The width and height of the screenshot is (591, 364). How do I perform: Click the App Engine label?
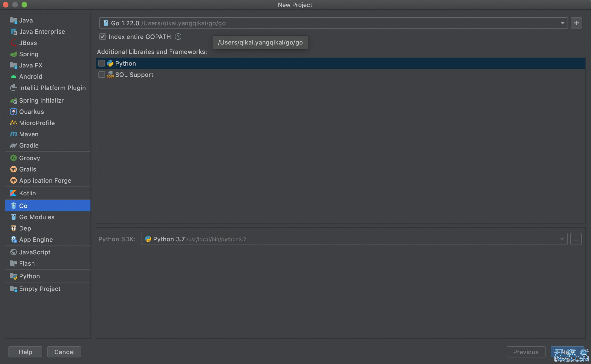[36, 240]
